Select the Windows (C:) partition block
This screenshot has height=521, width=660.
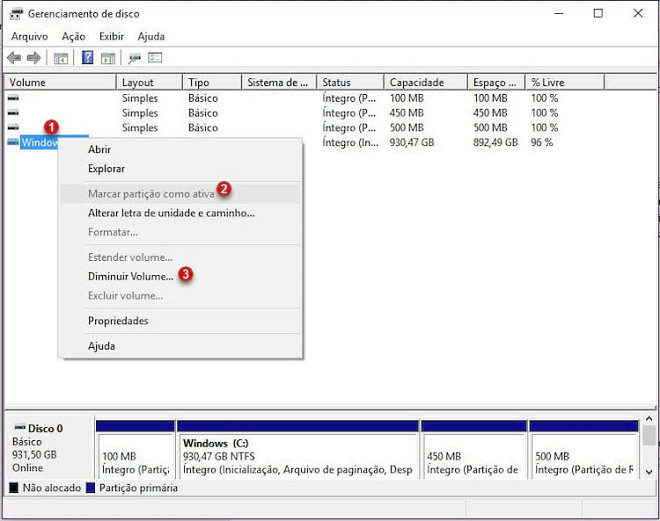click(x=298, y=449)
